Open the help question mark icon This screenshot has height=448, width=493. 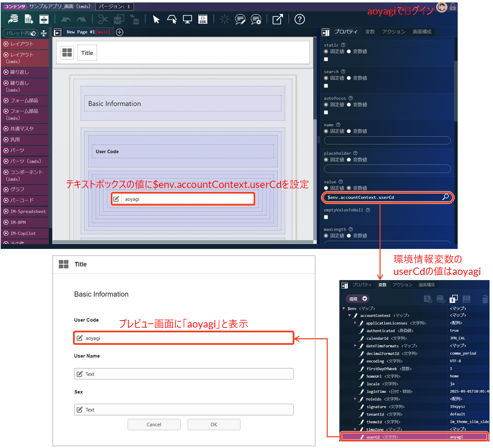[x=299, y=19]
